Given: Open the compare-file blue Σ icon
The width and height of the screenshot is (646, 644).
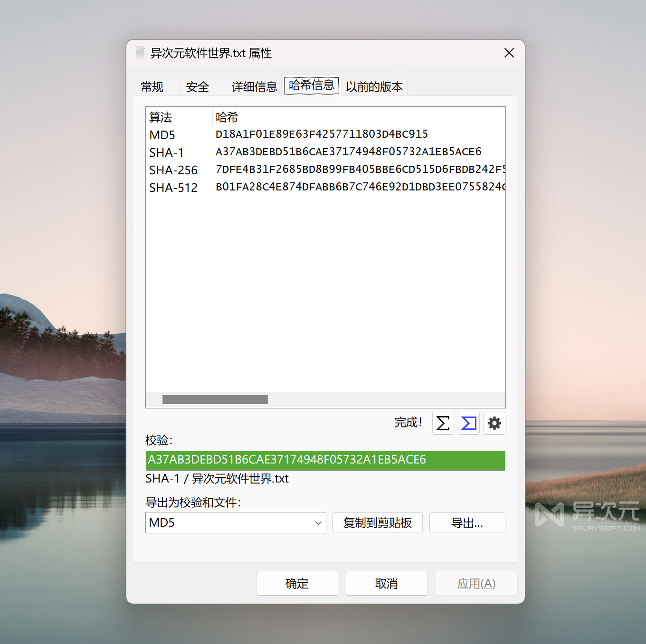Looking at the screenshot, I should point(468,423).
